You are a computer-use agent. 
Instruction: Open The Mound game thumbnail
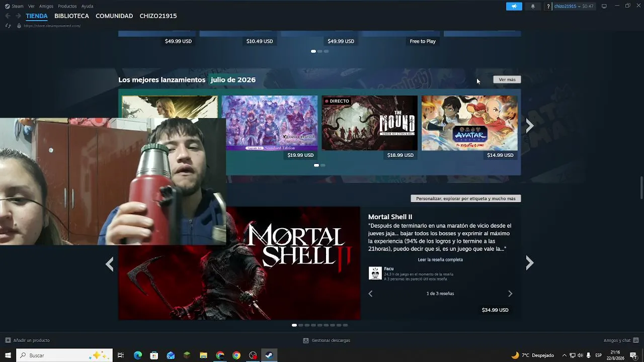370,123
